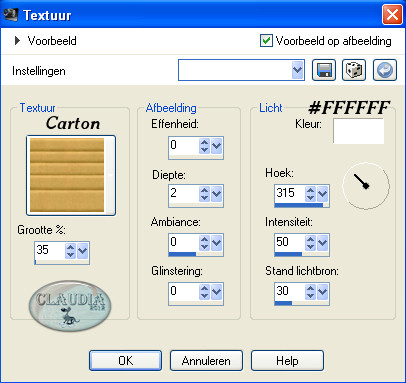Open the Effenheid slider dropdown arrow
Viewport: 406px width, 383px height.
[x=216, y=146]
